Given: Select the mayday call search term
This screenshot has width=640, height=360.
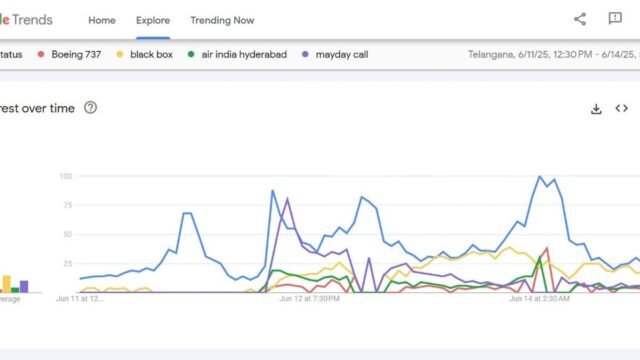Looking at the screenshot, I should pyautogui.click(x=342, y=55).
